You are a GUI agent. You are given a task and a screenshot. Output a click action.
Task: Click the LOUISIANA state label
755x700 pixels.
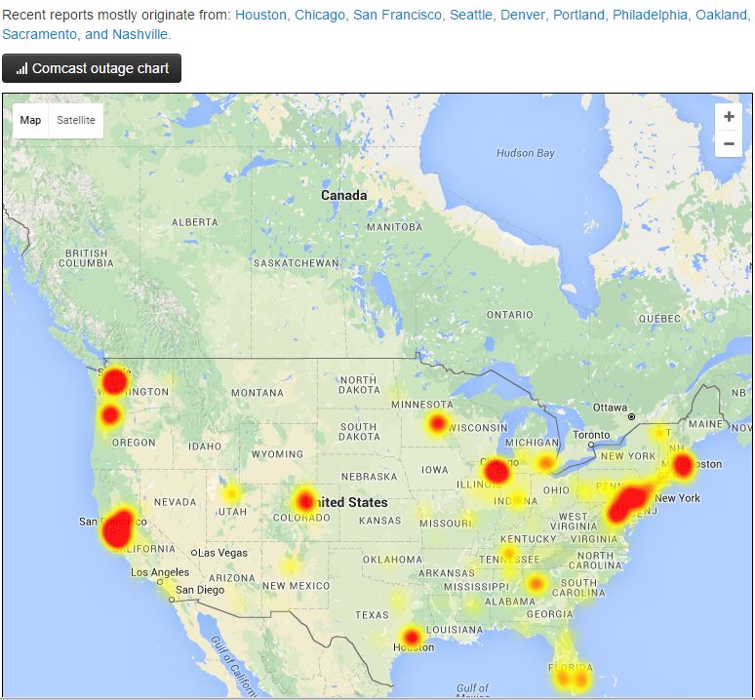(455, 630)
